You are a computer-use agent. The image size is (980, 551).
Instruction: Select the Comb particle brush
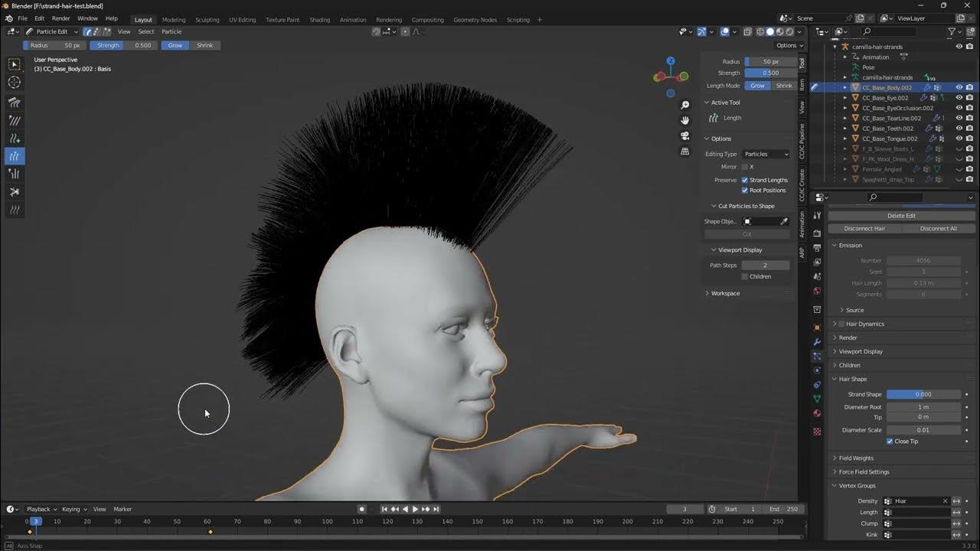pyautogui.click(x=15, y=103)
